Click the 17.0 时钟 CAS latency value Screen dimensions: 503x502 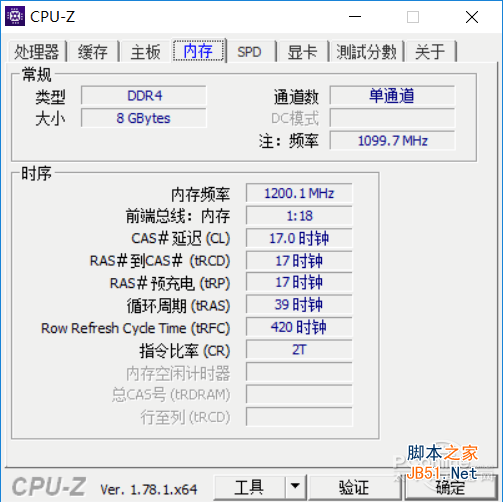(299, 238)
